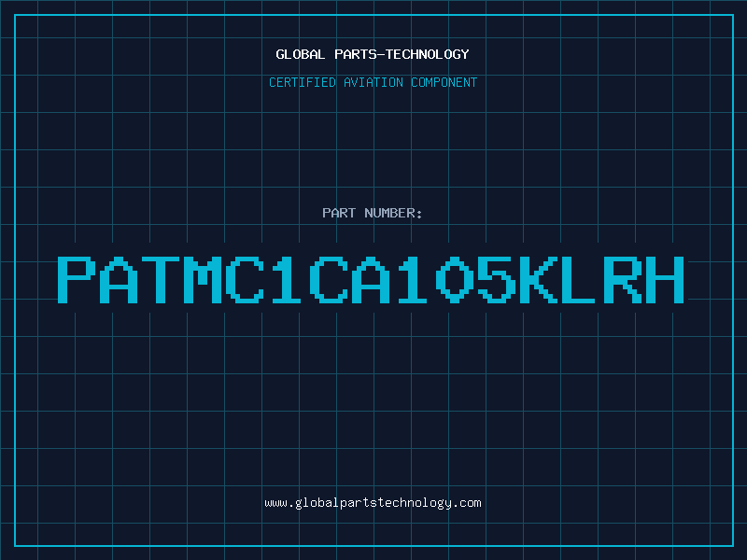Click the www.globalpartstechnology.com link
Viewport: 747px width, 560px height.
[373, 503]
